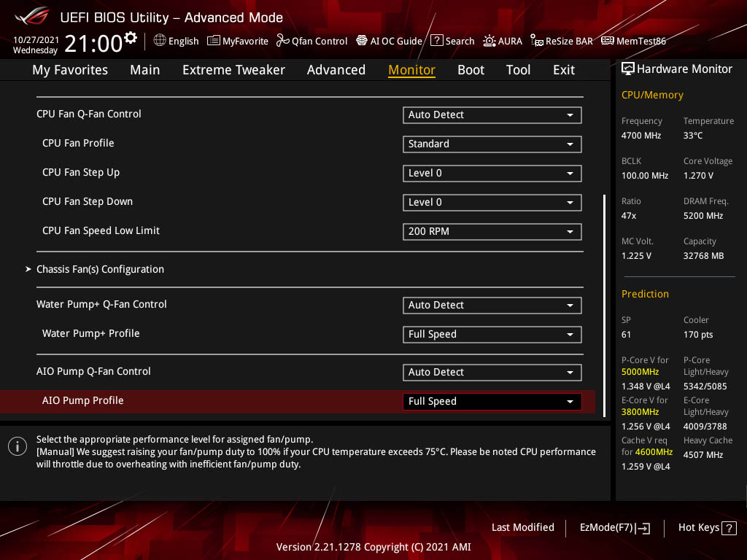The height and width of the screenshot is (560, 747).
Task: Click EzMode(F7) button text
Action: (x=606, y=528)
